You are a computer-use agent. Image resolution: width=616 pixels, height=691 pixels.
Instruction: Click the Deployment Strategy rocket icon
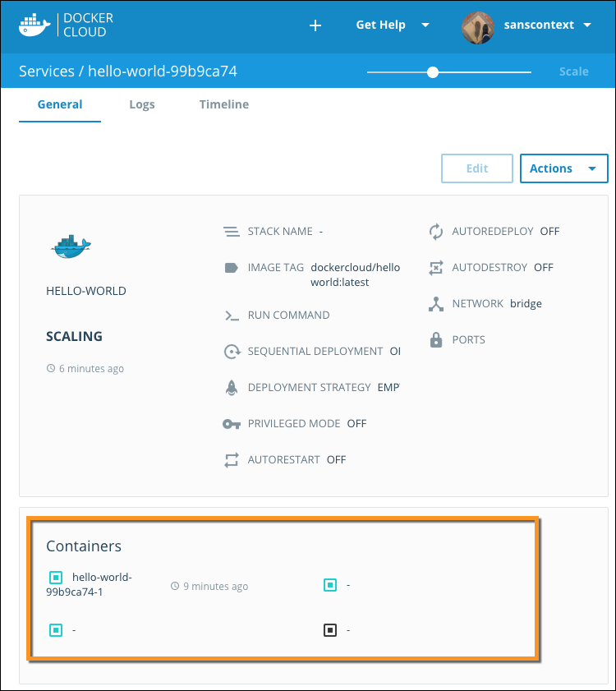[232, 388]
